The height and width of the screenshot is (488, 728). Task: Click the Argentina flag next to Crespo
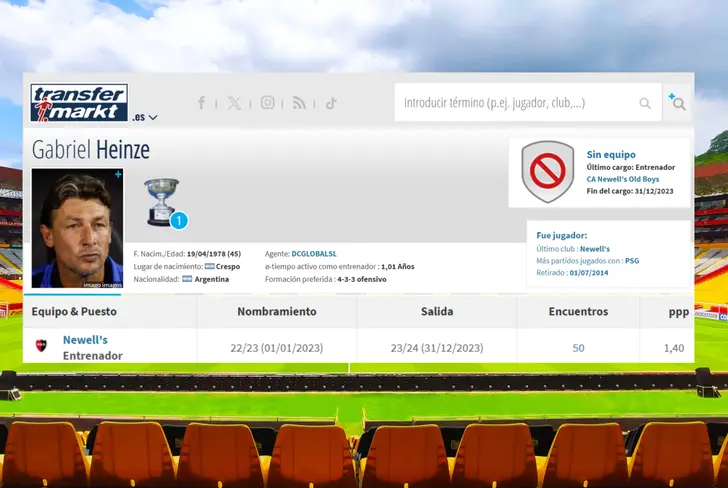(x=209, y=267)
